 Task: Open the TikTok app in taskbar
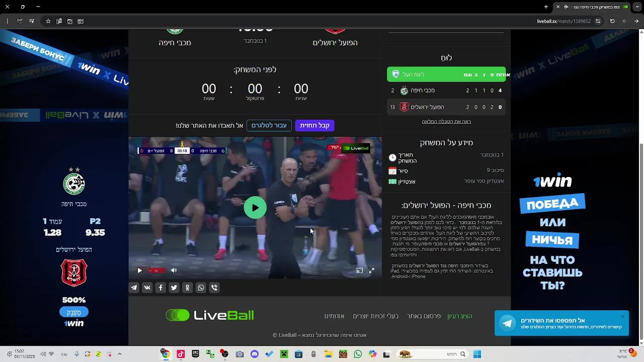tap(181, 354)
